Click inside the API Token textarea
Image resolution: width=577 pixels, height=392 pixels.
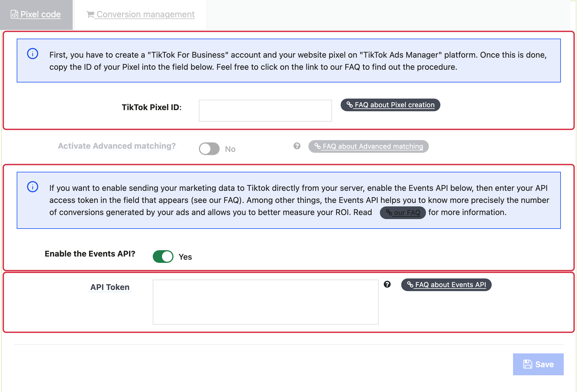pyautogui.click(x=265, y=302)
